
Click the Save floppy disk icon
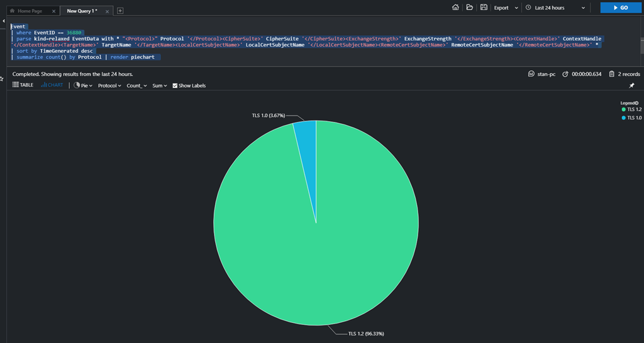point(484,8)
